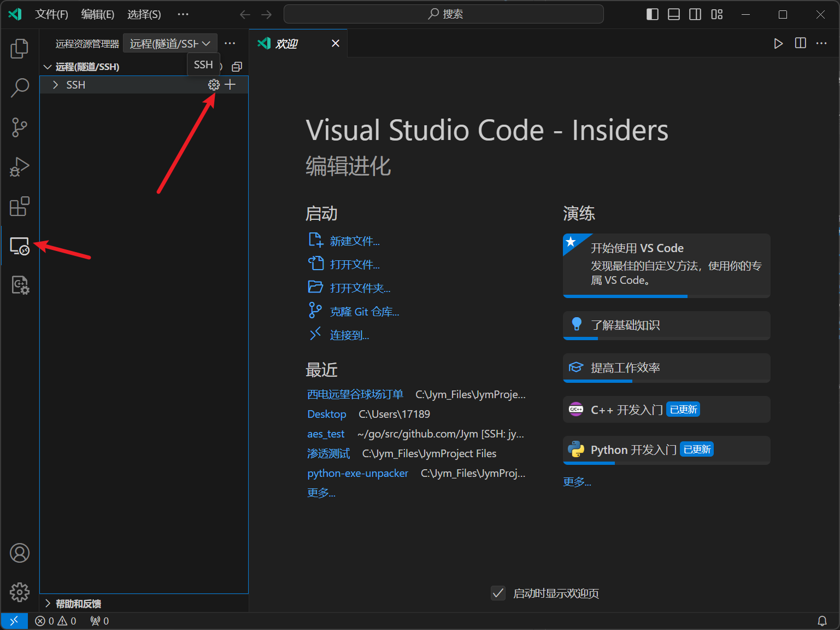Open forwarded ports status bar item
The image size is (840, 630).
point(99,621)
